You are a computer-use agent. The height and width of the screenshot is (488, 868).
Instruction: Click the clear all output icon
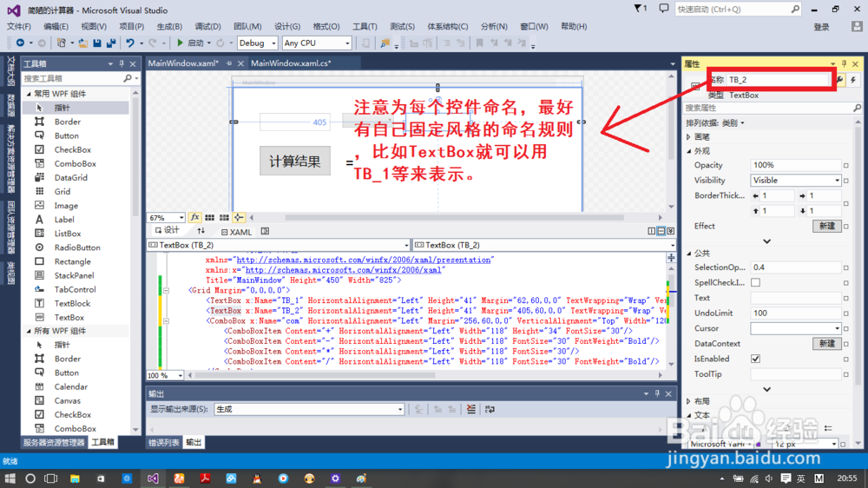point(471,409)
